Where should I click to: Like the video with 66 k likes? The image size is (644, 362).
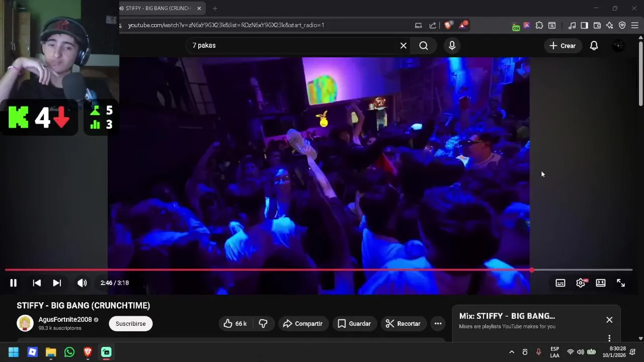pyautogui.click(x=235, y=324)
